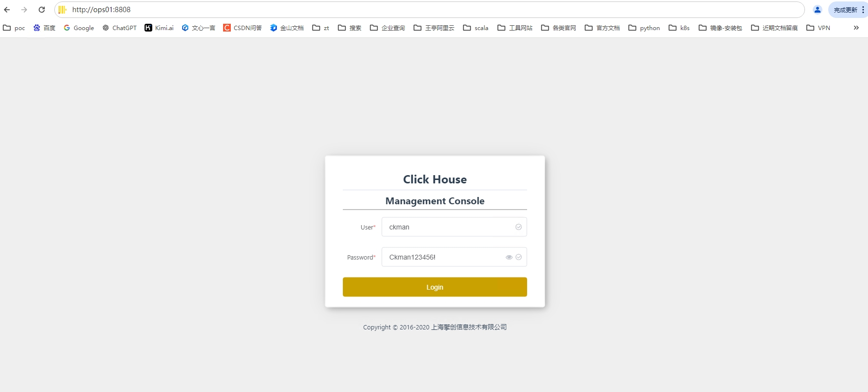Open the 金山文档 bookmark
The height and width of the screenshot is (392, 868).
[x=287, y=28]
